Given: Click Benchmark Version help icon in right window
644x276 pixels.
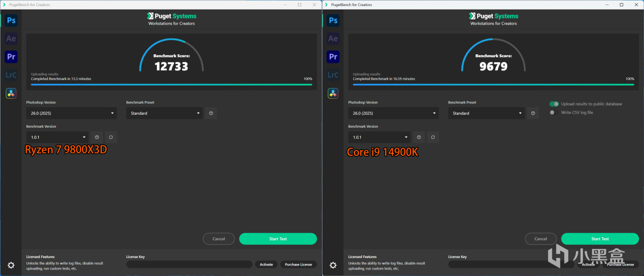Looking at the screenshot, I should tap(419, 137).
